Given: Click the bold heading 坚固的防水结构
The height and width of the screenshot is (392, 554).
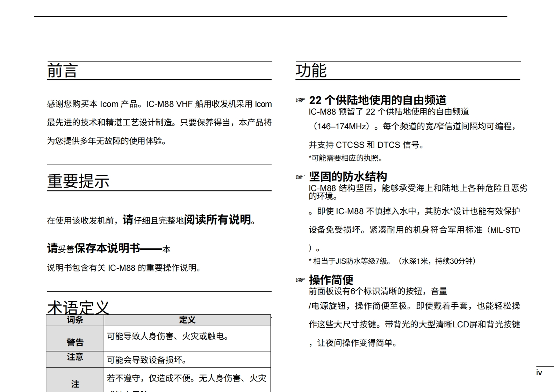Looking at the screenshot, I should tap(348, 177).
